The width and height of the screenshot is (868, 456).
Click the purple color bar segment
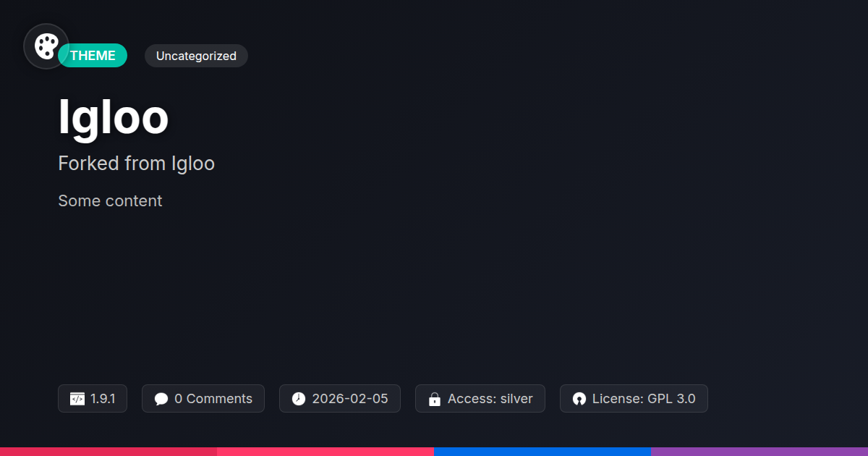[x=759, y=452]
